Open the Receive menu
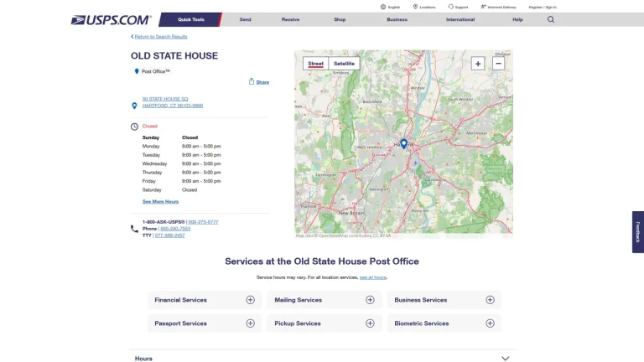 290,19
